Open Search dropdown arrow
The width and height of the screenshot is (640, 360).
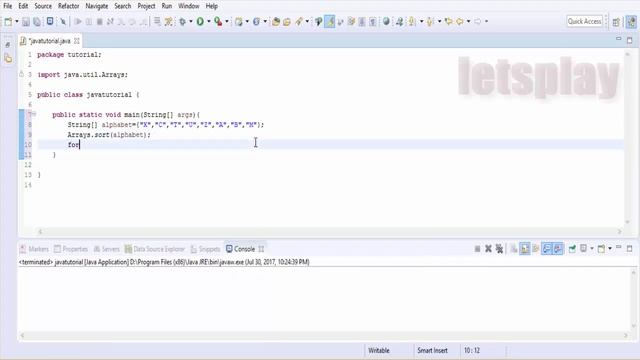coord(307,22)
